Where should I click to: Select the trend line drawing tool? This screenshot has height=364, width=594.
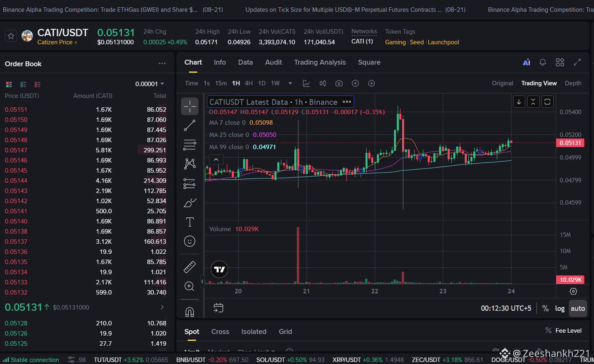(189, 126)
